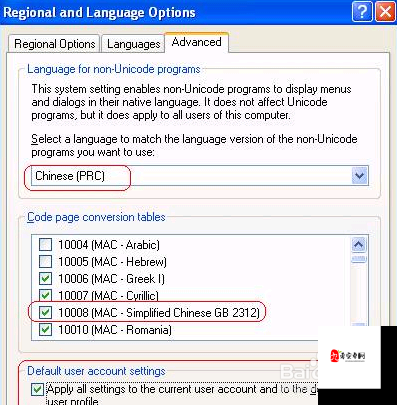Image resolution: width=397 pixels, height=405 pixels.
Task: Close the Regional and Language Options dialog
Action: 385,12
